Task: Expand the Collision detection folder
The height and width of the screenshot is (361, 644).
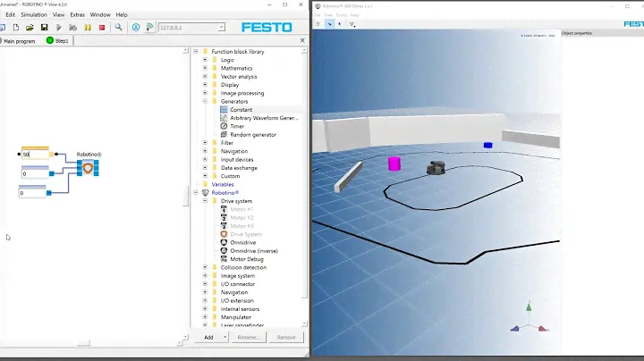Action: 205,267
